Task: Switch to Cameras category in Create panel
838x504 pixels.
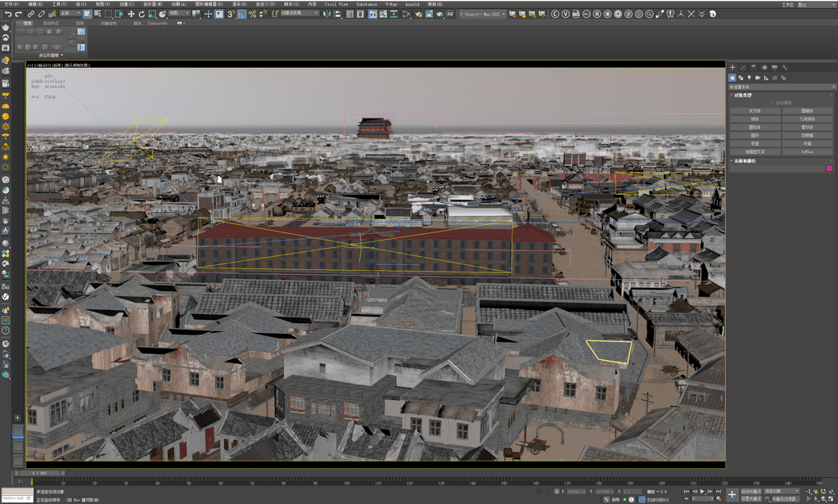Action: [x=758, y=78]
